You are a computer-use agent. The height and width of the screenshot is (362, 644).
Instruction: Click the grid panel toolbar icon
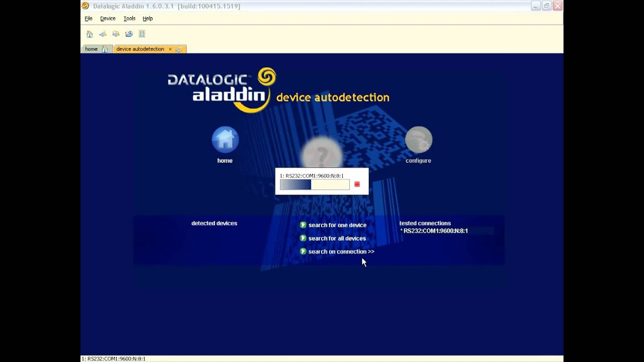(142, 34)
